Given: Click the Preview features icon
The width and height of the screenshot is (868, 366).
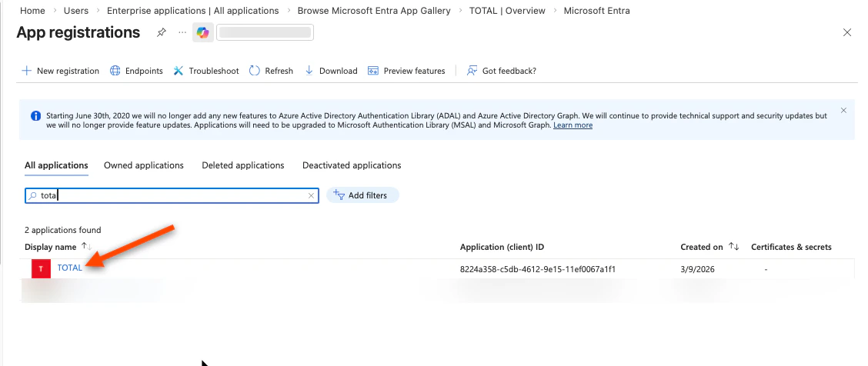Looking at the screenshot, I should click(373, 71).
